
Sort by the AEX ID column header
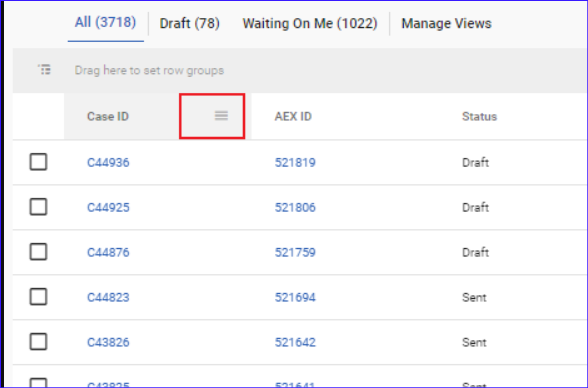tap(293, 117)
